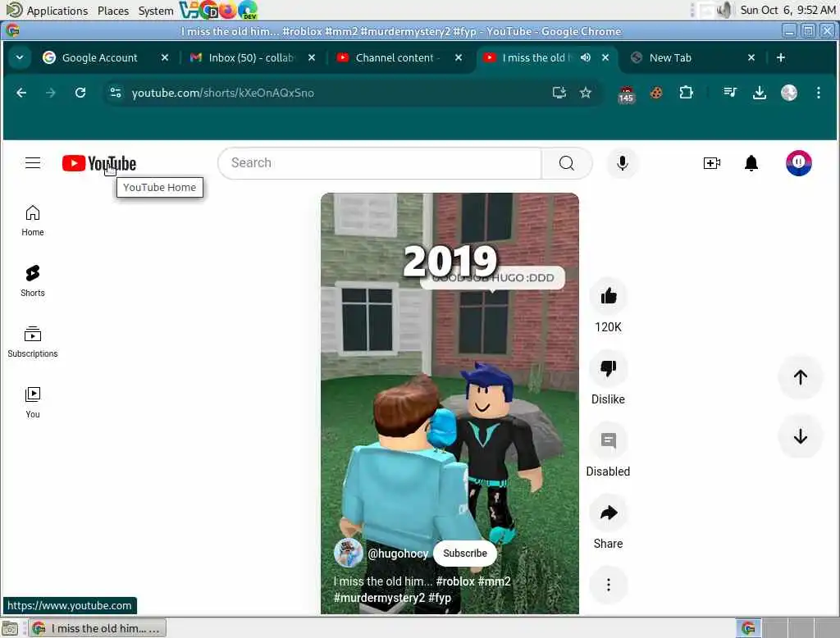Open the @hugohocy channel link
This screenshot has width=840, height=638.
398,554
